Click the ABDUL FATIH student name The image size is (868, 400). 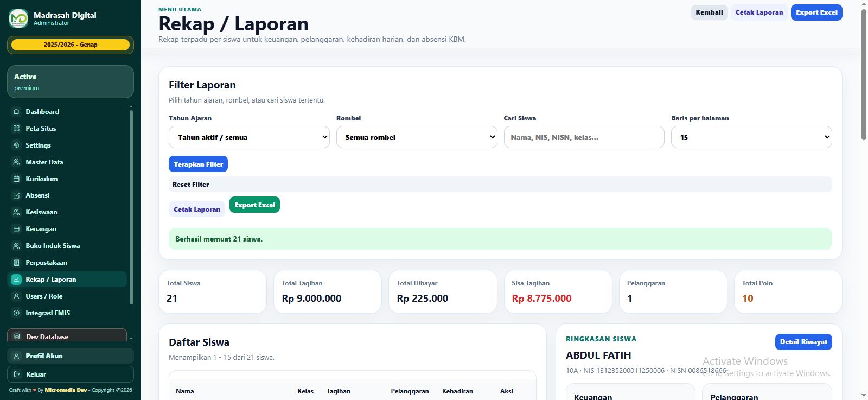click(x=598, y=355)
